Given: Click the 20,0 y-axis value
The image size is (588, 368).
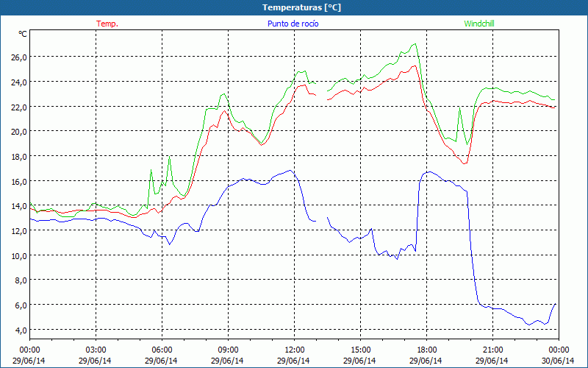Looking at the screenshot, I should pos(19,132).
